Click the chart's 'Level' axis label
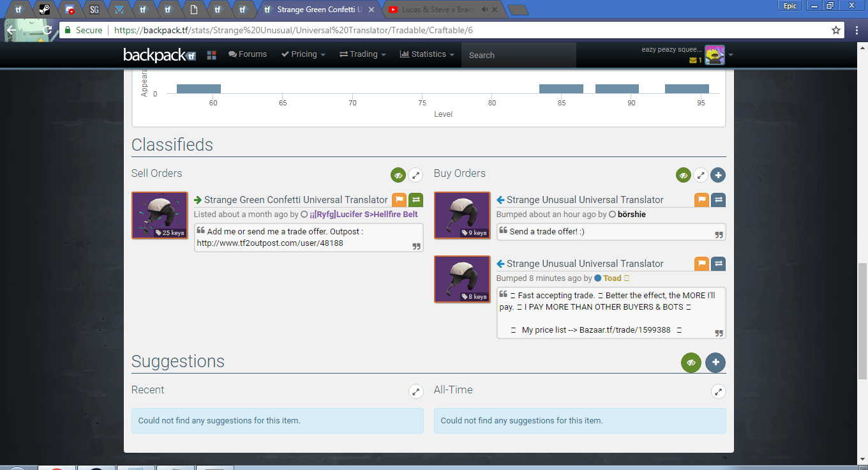868x470 pixels. click(x=443, y=114)
